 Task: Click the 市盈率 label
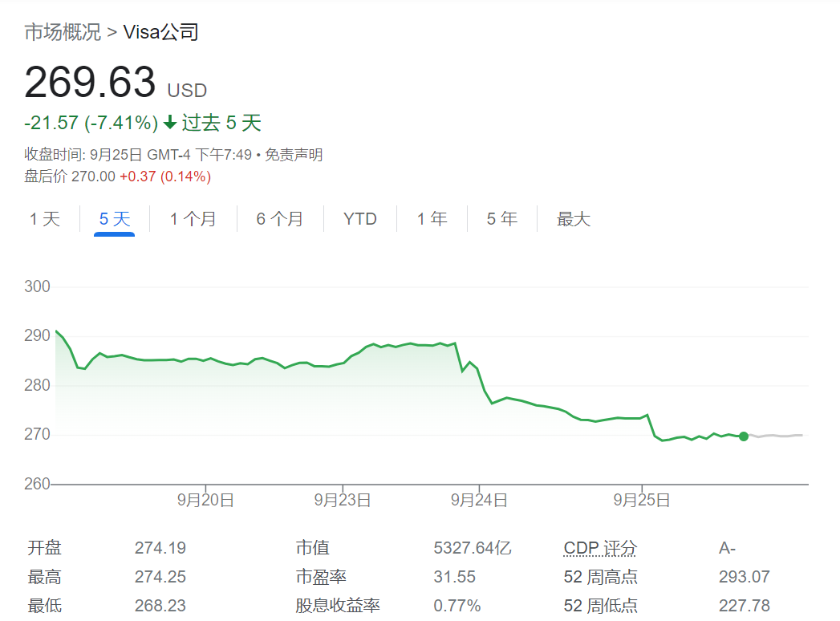(x=321, y=577)
